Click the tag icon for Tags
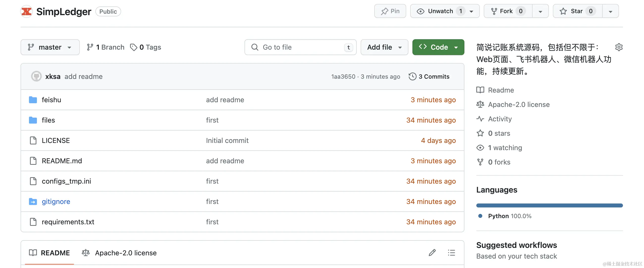Image resolution: width=644 pixels, height=268 pixels. [x=134, y=47]
